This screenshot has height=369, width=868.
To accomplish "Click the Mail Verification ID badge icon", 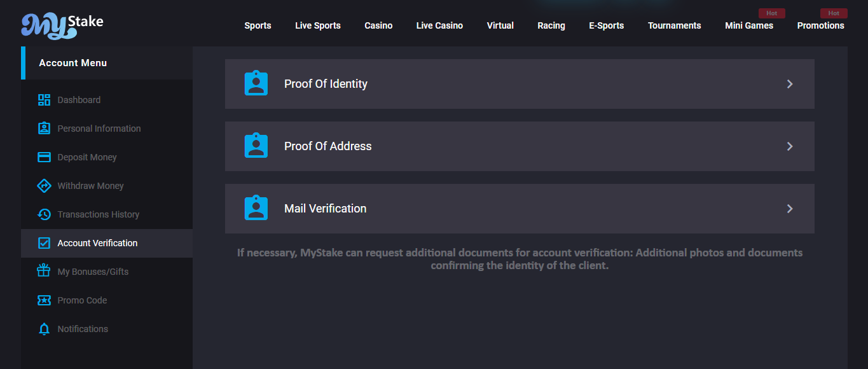I will coord(256,209).
